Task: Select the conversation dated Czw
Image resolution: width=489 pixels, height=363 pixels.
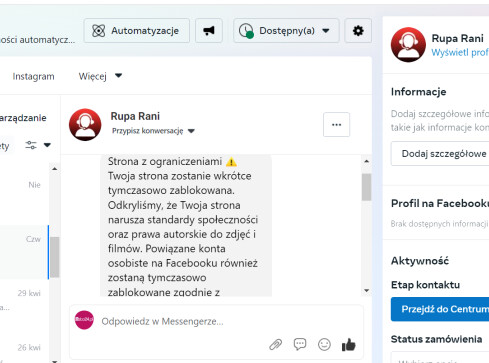Action: (x=24, y=252)
